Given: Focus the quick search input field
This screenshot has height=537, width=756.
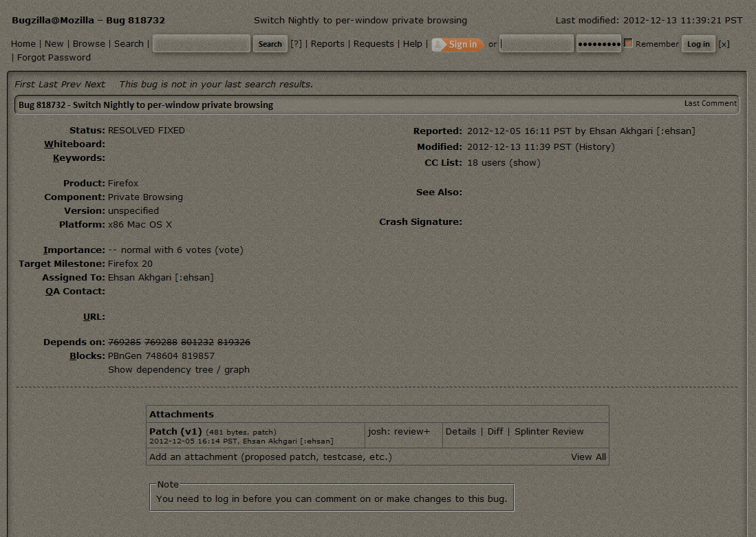Looking at the screenshot, I should click(202, 43).
